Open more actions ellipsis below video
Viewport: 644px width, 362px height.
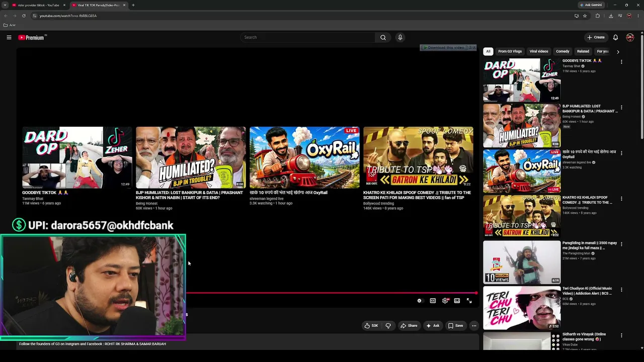474,326
